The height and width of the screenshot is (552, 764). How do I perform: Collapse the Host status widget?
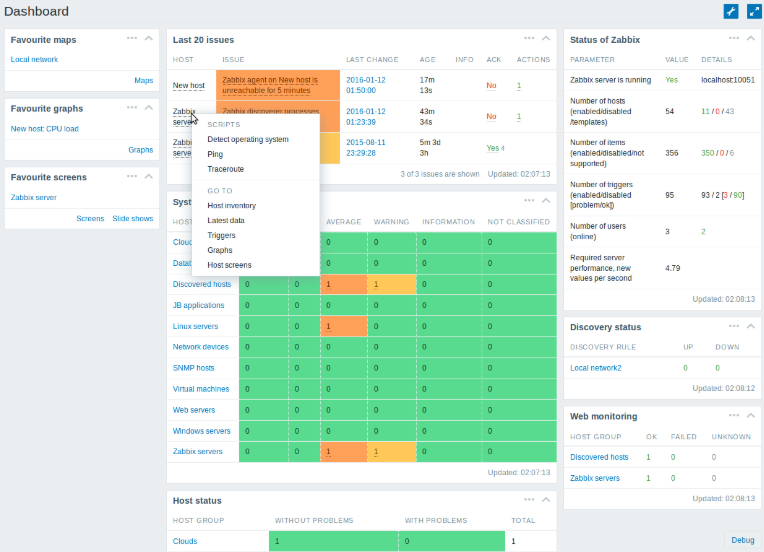546,499
